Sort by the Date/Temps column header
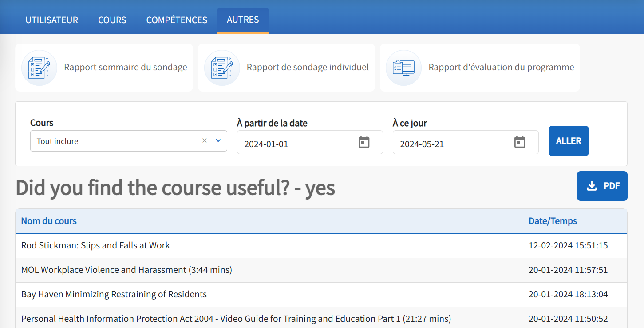The image size is (644, 328). coord(553,221)
